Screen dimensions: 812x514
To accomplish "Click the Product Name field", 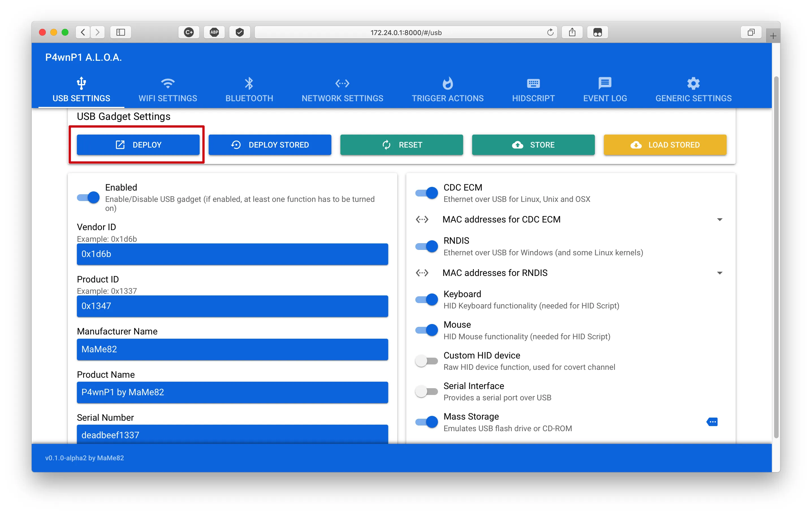I will tap(232, 392).
